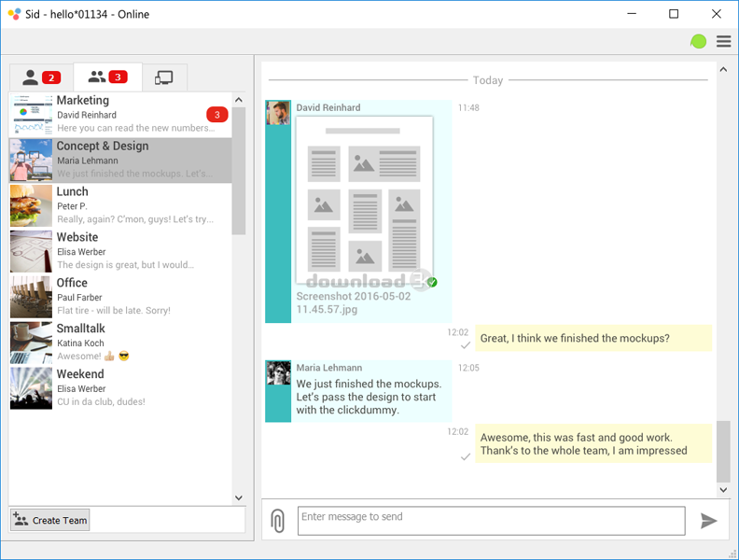Open the Smalltalk team chat
The image size is (739, 560).
pyautogui.click(x=120, y=343)
